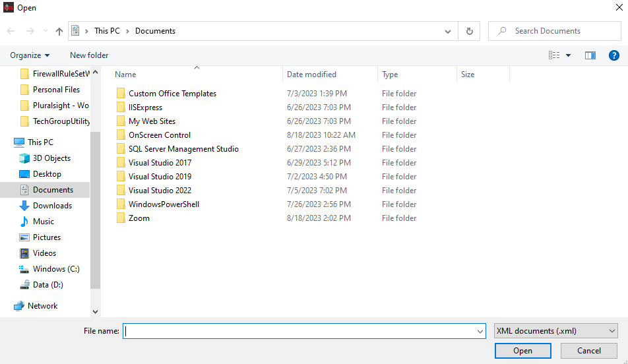The image size is (628, 364).
Task: Sort files by Name column
Action: pos(125,75)
